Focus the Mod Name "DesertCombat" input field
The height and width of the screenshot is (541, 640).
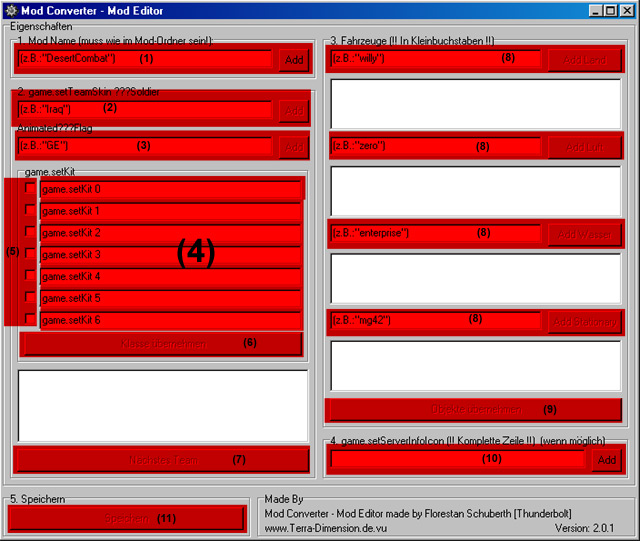(x=145, y=59)
